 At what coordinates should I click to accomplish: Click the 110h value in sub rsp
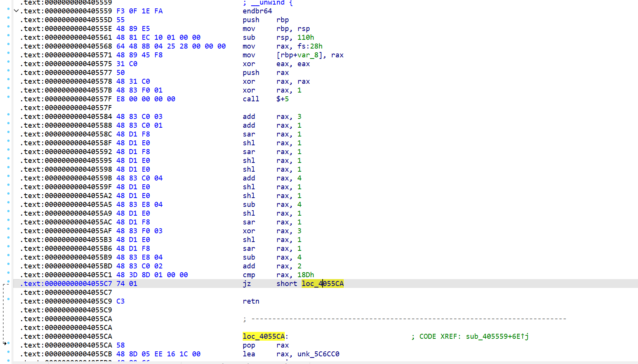(306, 37)
